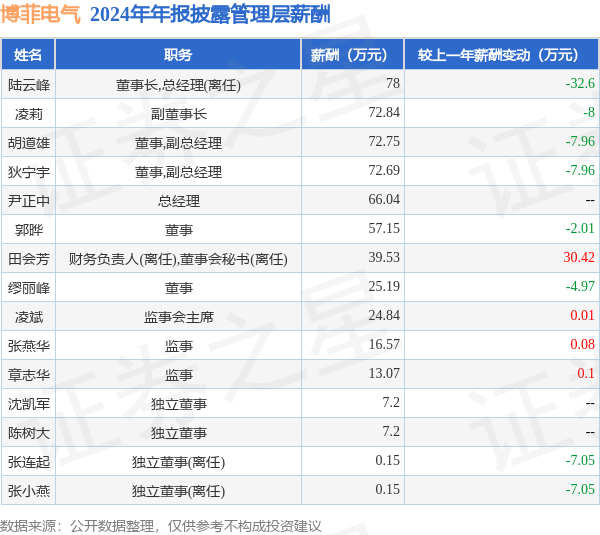
Task: Click the change value -8
Action: point(589,113)
